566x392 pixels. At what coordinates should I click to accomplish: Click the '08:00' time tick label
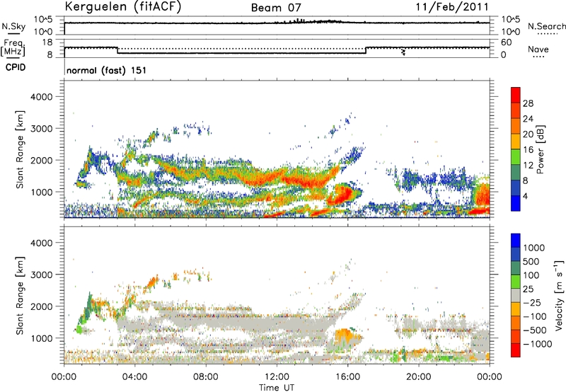point(205,377)
